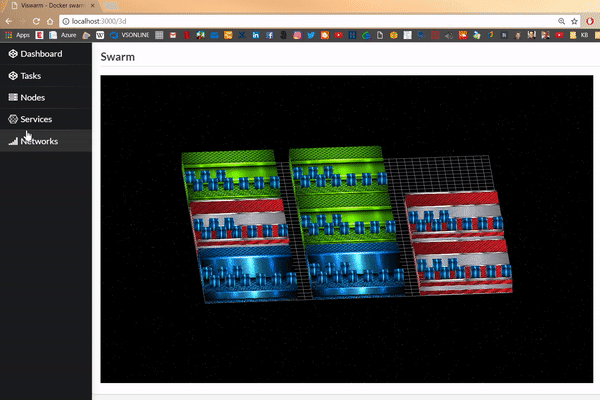
Task: Select the Viswarm - Docker swarm tab
Action: click(x=52, y=6)
